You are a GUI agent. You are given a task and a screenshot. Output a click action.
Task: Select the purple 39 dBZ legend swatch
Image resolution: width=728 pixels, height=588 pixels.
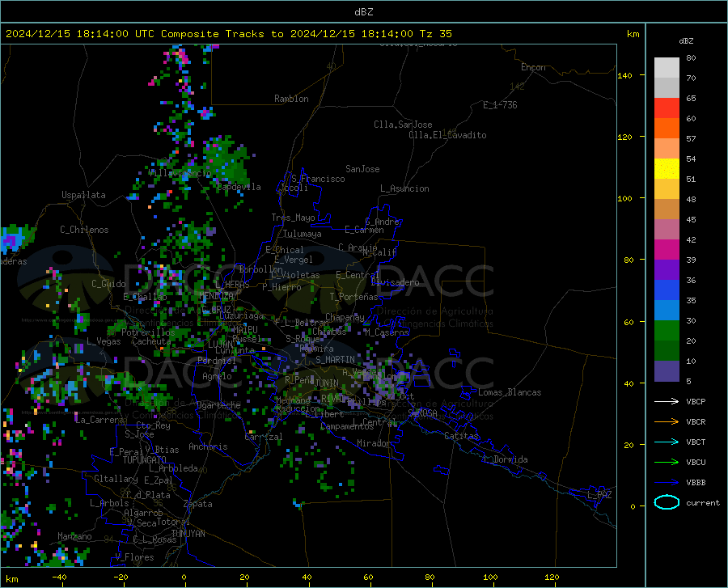(x=667, y=270)
